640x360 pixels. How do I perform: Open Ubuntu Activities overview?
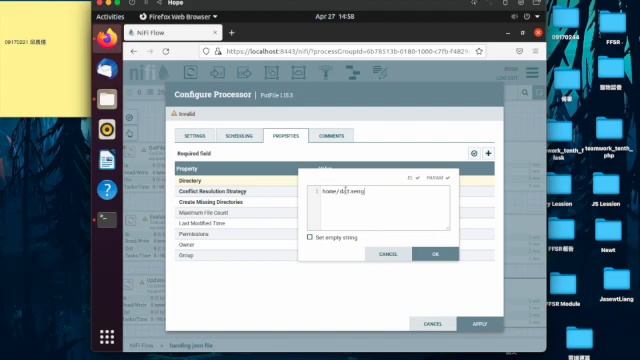click(x=110, y=17)
